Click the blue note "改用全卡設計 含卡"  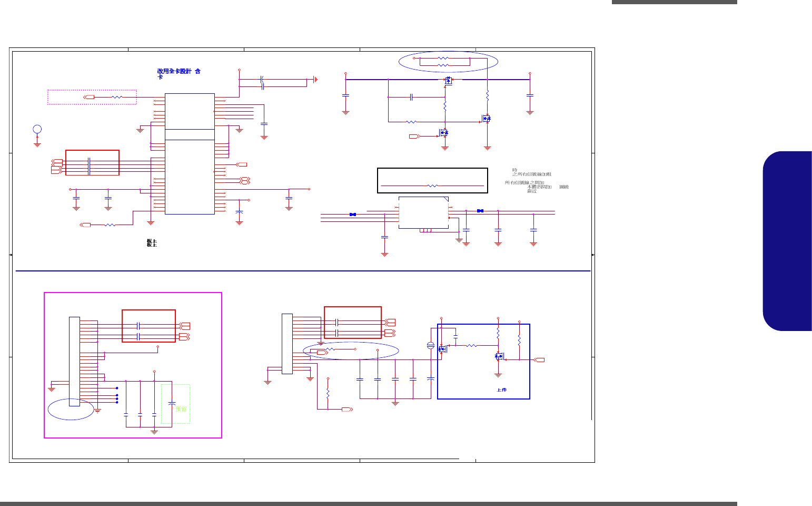tap(179, 74)
